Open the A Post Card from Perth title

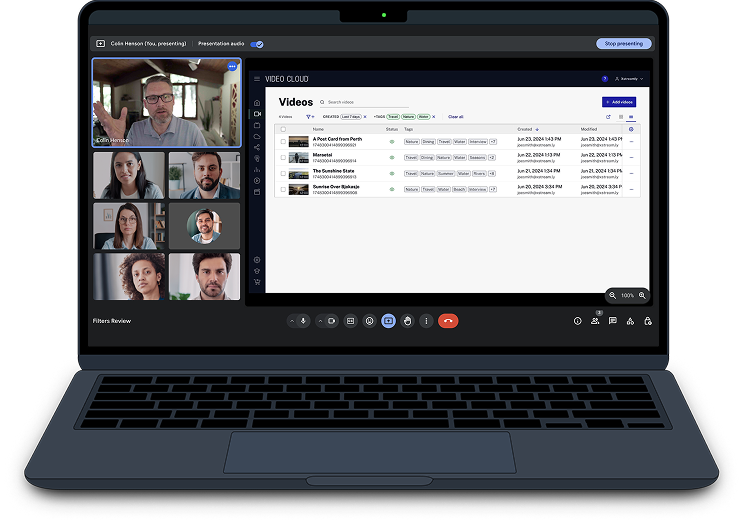click(337, 139)
